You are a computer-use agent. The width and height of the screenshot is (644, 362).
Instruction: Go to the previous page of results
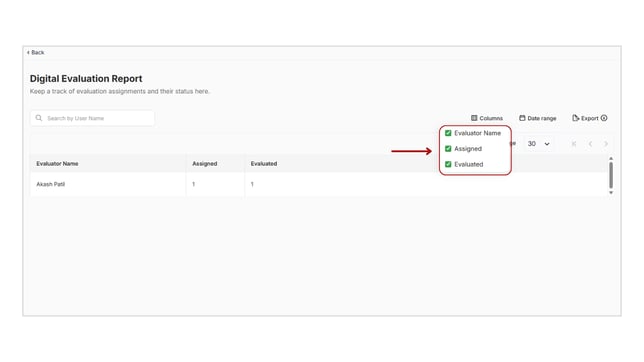[x=590, y=144]
